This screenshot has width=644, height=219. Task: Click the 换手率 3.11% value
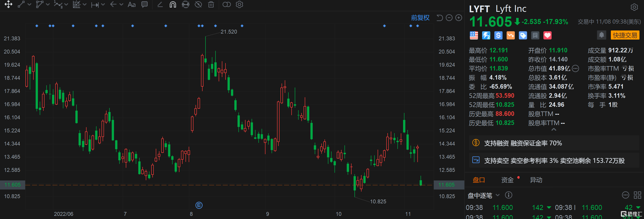(x=617, y=96)
